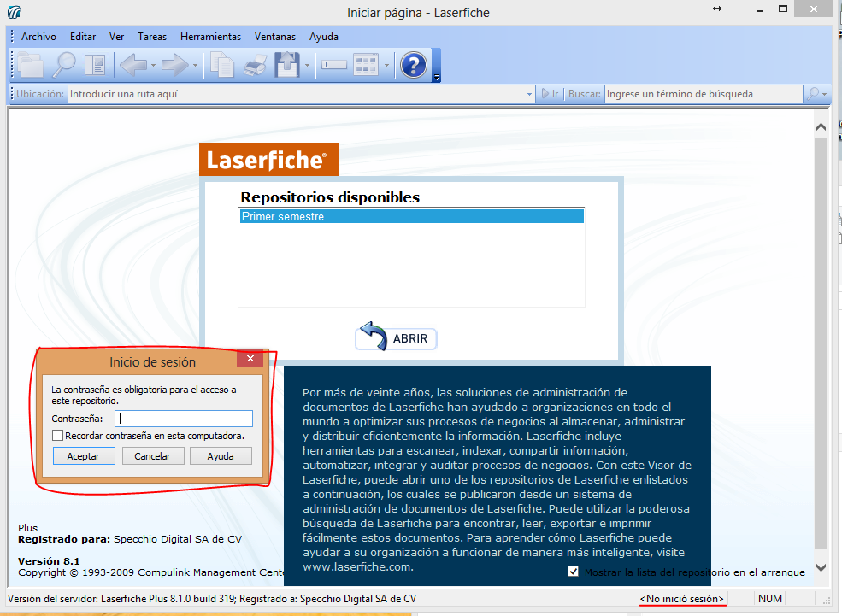Click the Contraseña password input field
The image size is (842, 616).
(184, 419)
